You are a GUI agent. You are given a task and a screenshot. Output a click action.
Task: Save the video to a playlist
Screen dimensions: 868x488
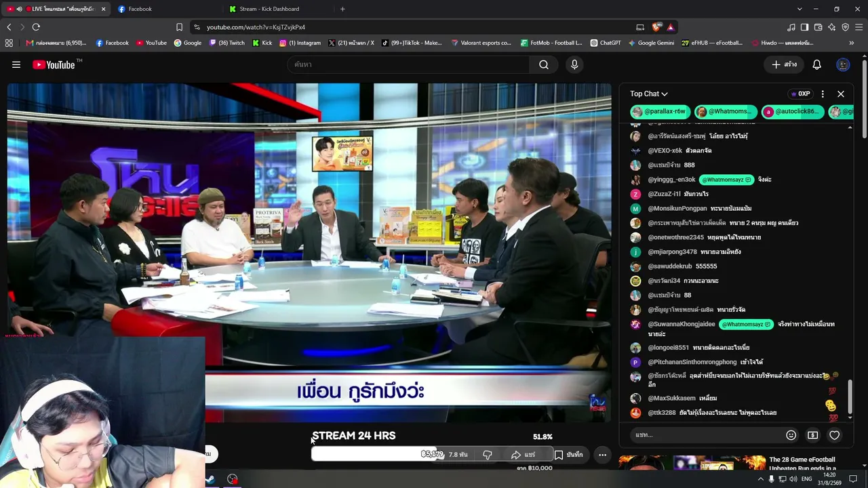[x=568, y=455]
